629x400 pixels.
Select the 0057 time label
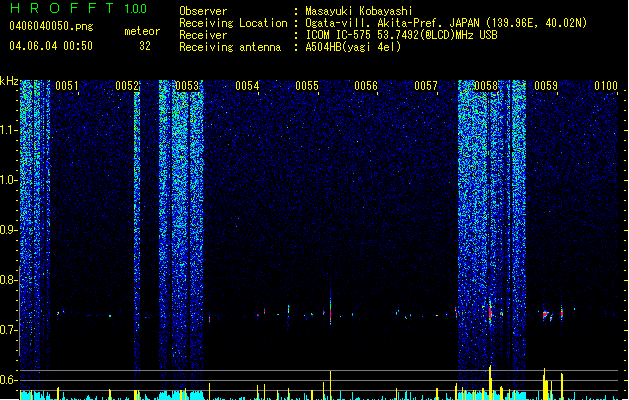click(426, 86)
